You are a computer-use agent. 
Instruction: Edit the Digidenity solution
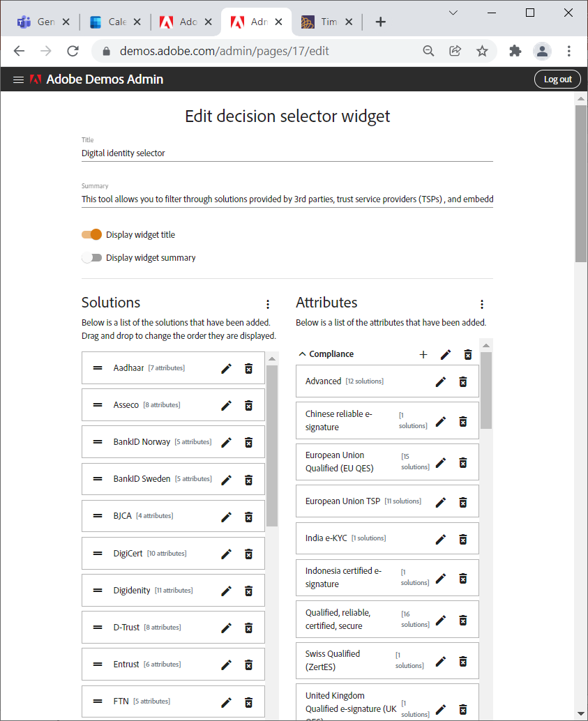[226, 591]
